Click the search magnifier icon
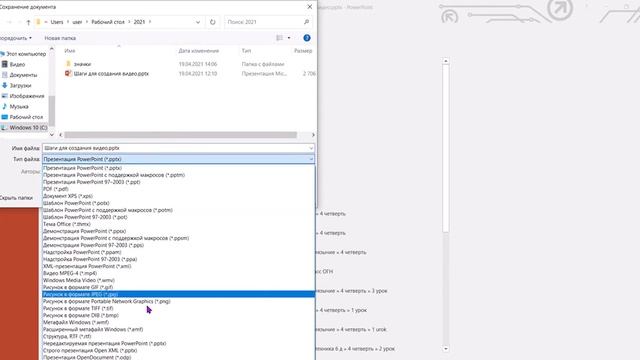640x360 pixels. tap(307, 22)
